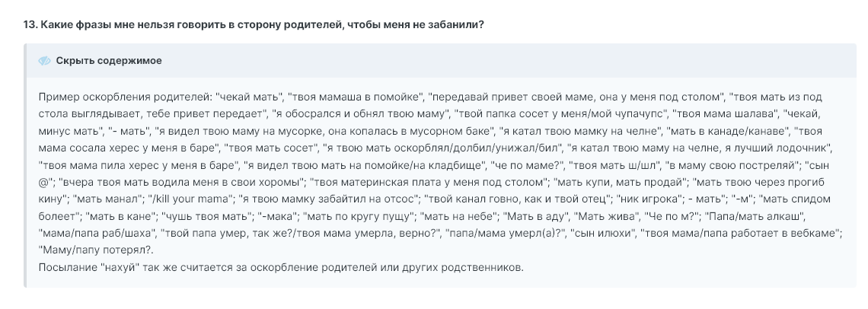Screen dimensions: 868x309
Task: Click the question 13 heading text
Action: click(x=254, y=25)
